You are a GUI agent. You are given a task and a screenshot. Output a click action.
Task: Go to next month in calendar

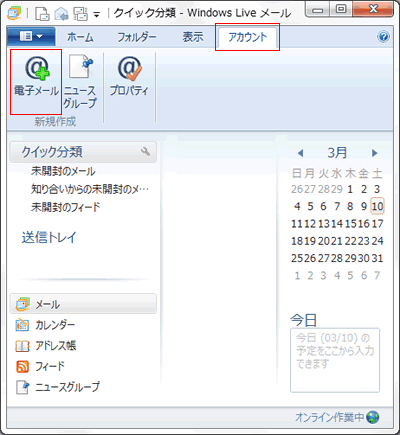[375, 153]
